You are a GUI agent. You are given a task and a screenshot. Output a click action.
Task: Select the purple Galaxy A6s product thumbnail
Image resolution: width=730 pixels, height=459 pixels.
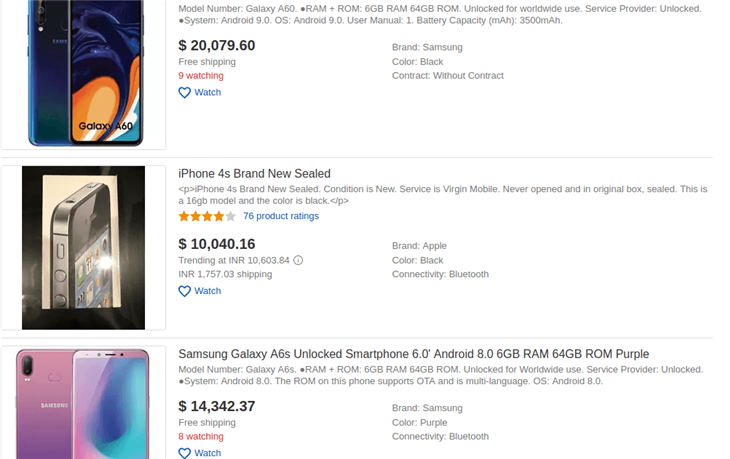(x=84, y=403)
